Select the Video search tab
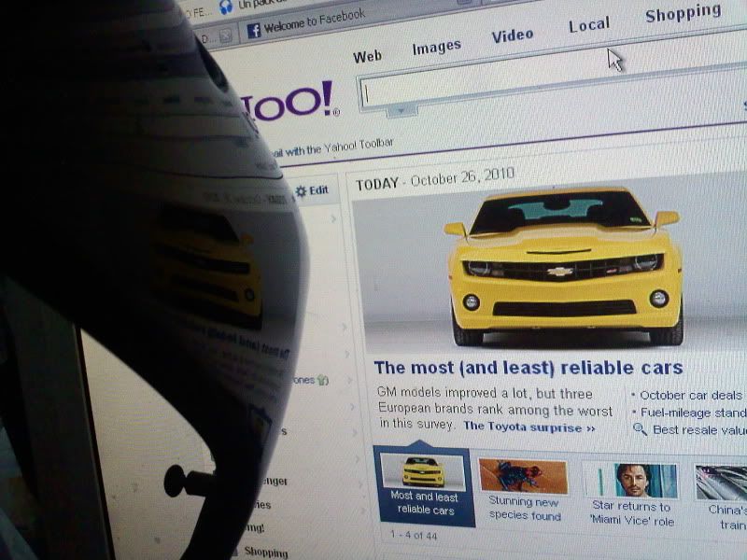Image resolution: width=747 pixels, height=560 pixels. coord(512,35)
